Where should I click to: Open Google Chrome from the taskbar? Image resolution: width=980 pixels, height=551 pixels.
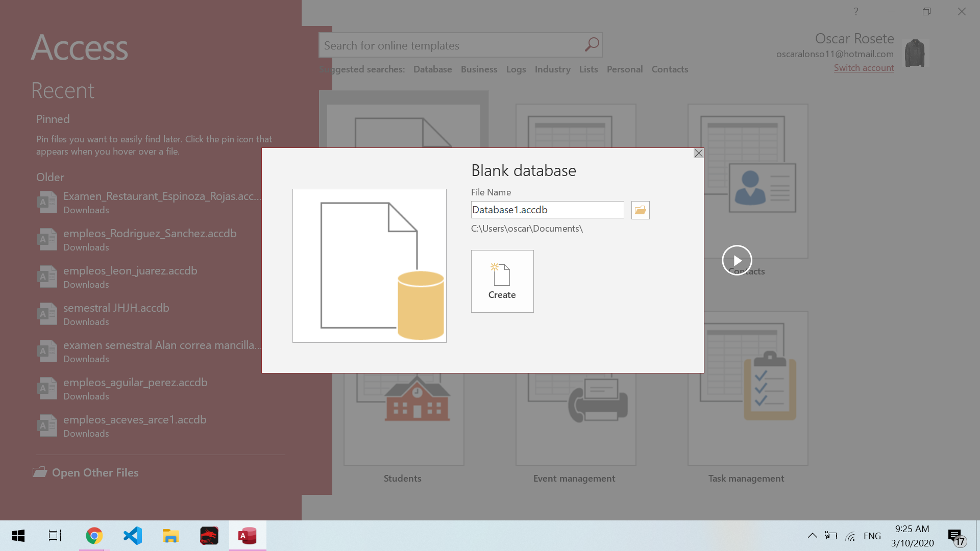(94, 536)
